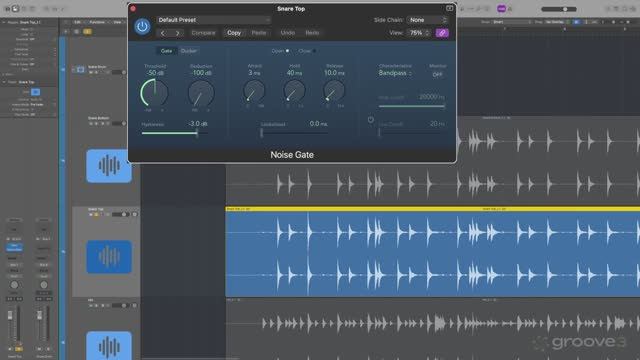Click the expand icon at the plug-in window's corner
The image size is (640, 360).
[449, 8]
